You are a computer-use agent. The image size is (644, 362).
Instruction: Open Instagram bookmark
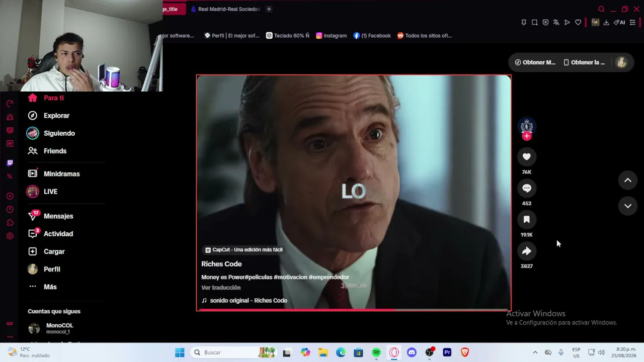331,36
